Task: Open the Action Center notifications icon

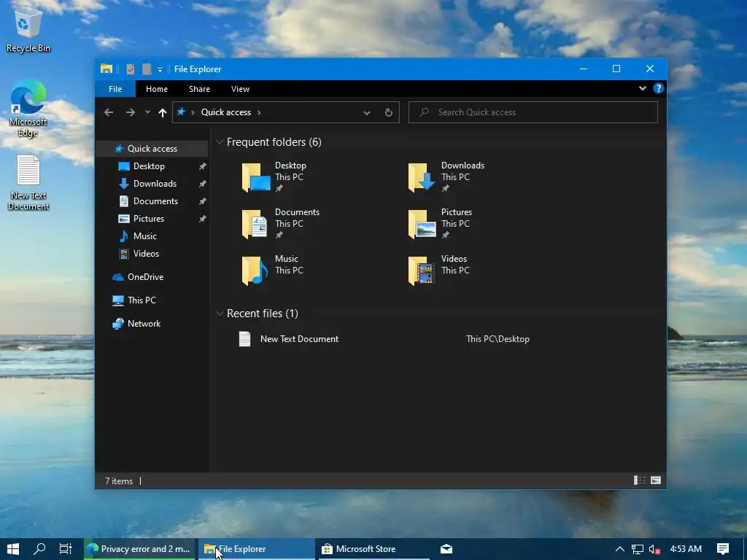Action: pos(723,549)
